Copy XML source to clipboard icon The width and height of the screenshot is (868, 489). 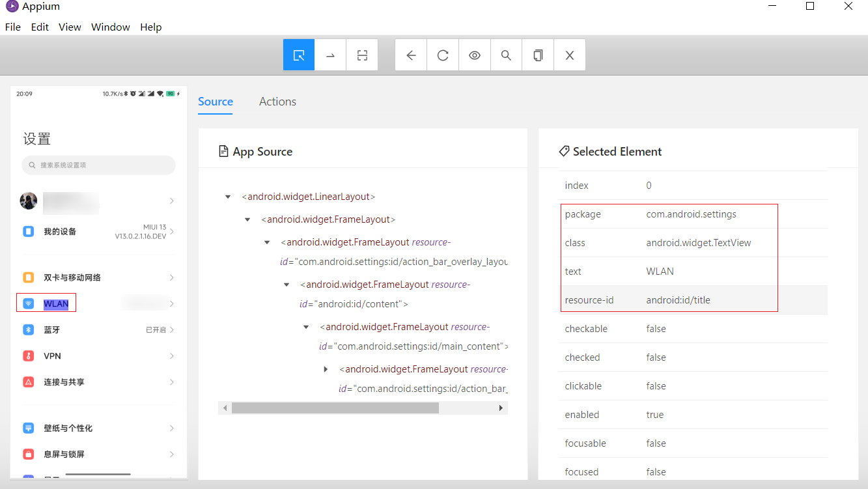pos(538,55)
